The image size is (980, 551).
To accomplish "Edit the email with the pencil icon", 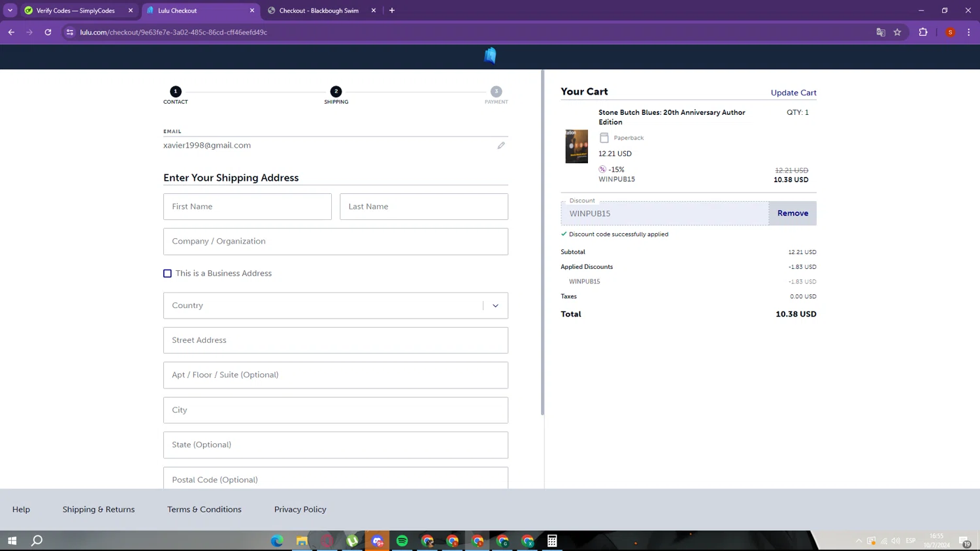I will [x=501, y=146].
